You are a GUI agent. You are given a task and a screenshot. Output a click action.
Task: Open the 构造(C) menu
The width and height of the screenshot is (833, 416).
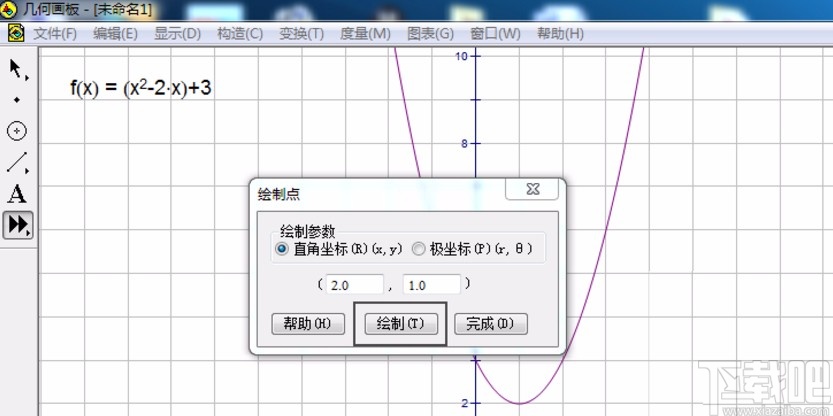[x=240, y=34]
